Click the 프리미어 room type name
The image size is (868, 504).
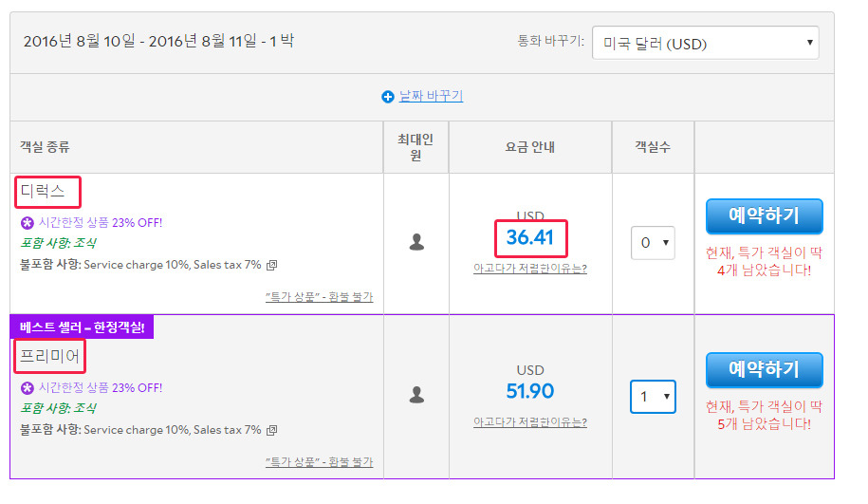(x=50, y=357)
